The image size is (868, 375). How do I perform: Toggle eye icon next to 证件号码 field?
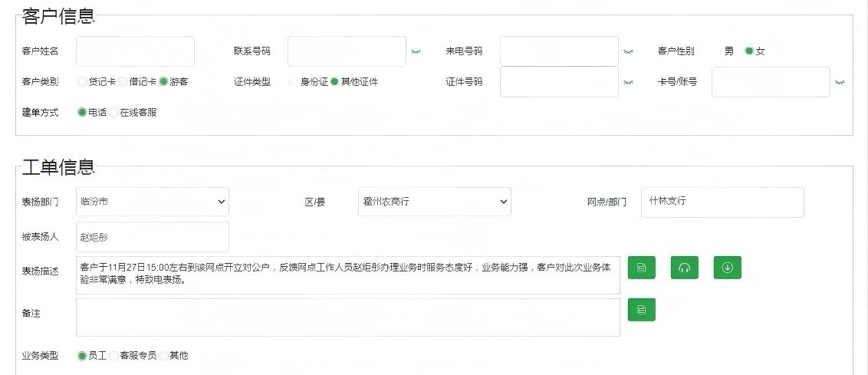(628, 81)
